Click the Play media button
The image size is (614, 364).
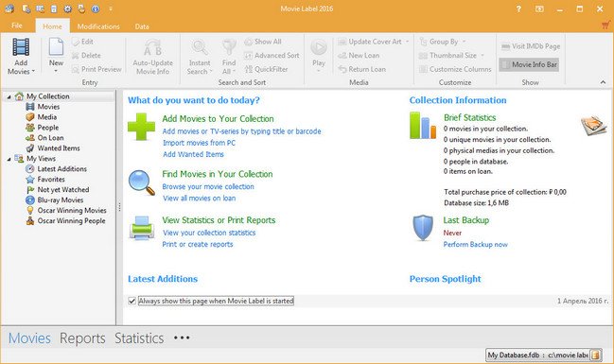[319, 48]
